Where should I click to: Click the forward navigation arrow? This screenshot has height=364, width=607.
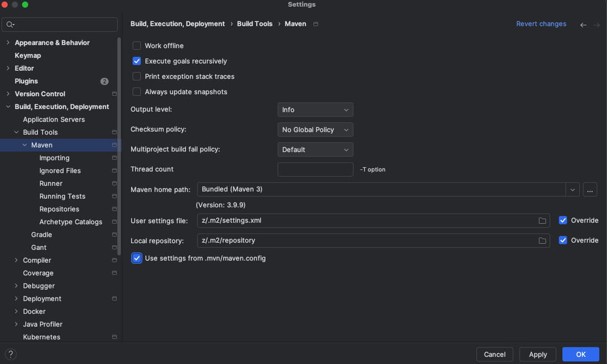pos(596,25)
